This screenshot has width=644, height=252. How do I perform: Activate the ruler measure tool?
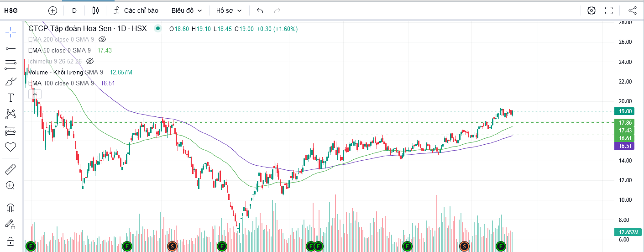[10, 169]
